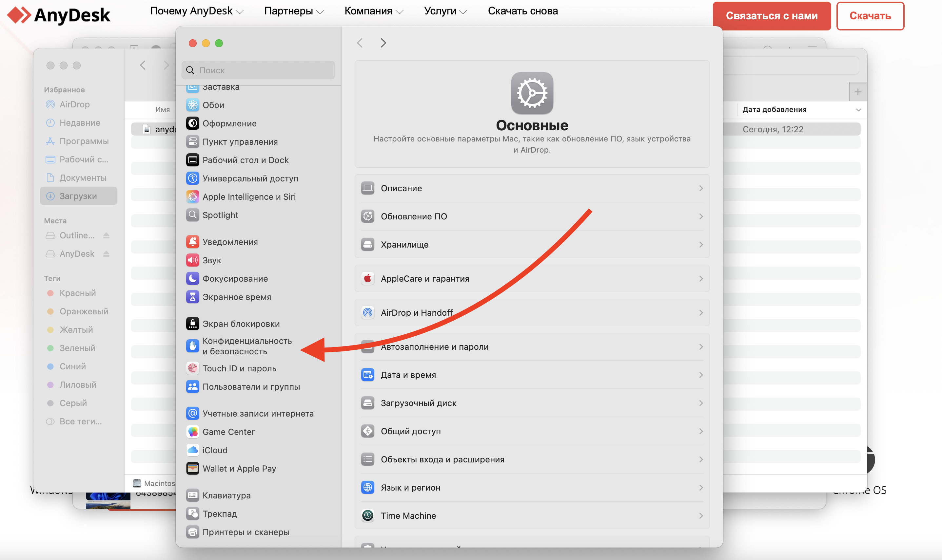Open Оформление appearance icon in sidebar

click(x=192, y=123)
